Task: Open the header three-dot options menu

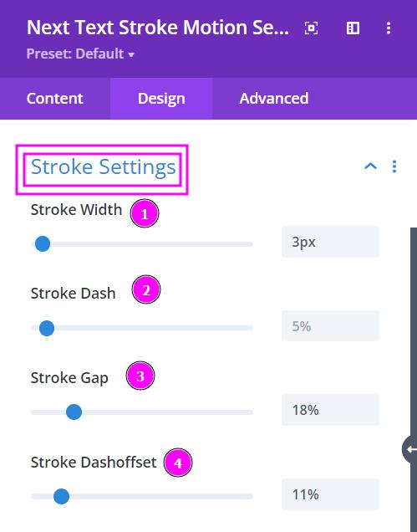Action: pos(389,28)
